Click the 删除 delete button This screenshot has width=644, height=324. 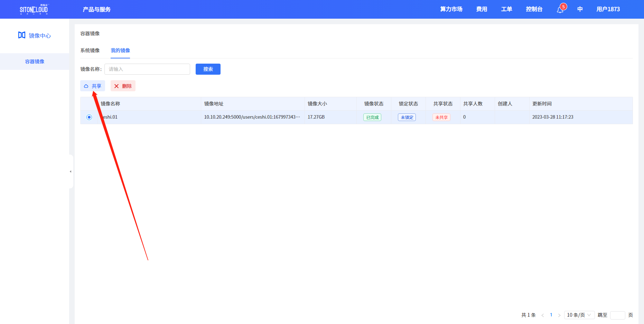pos(123,86)
